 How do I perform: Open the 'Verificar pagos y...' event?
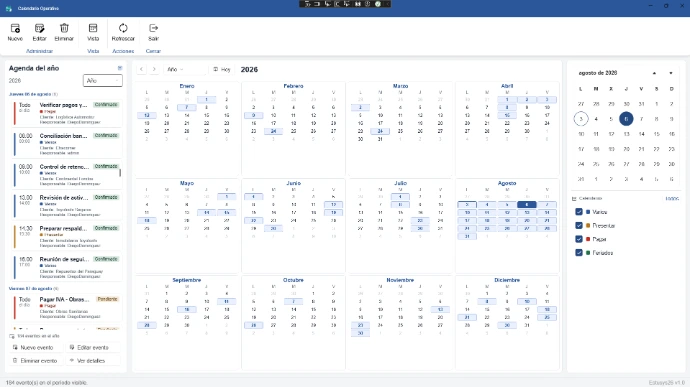click(x=67, y=113)
